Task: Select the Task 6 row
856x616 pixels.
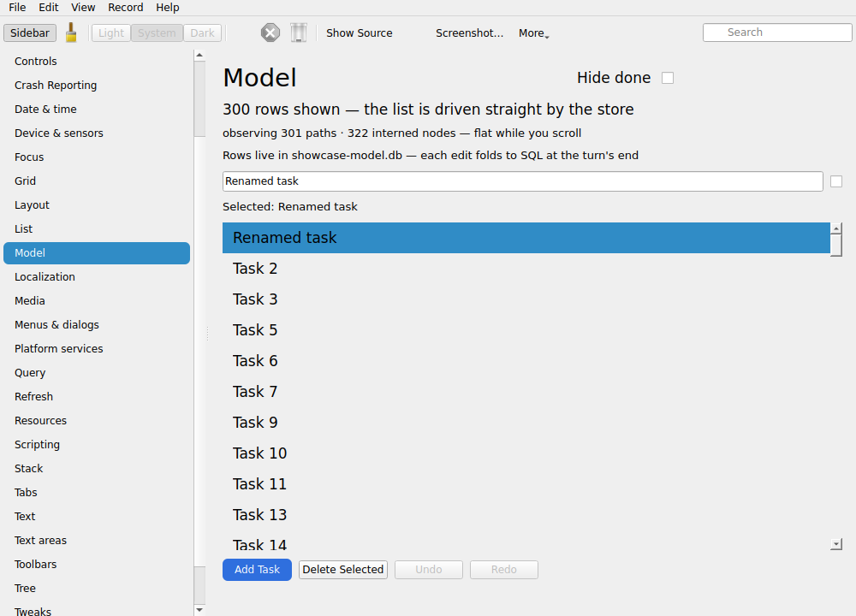Action: pyautogui.click(x=526, y=361)
